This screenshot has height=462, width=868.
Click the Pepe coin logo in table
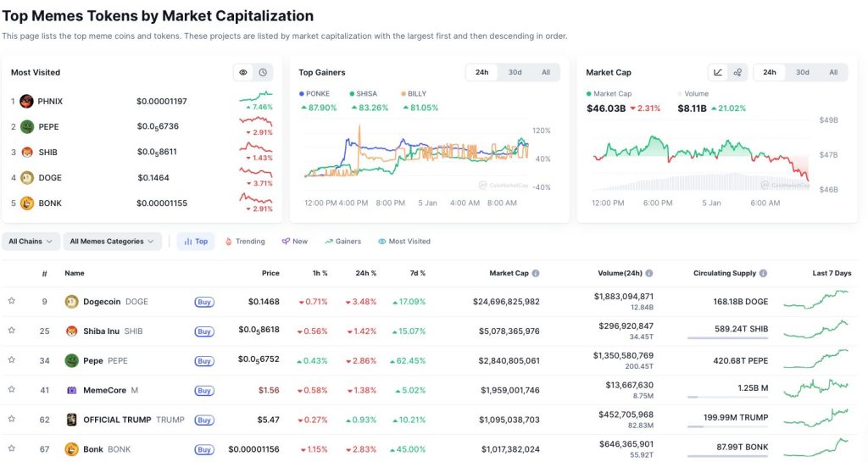[x=72, y=360]
